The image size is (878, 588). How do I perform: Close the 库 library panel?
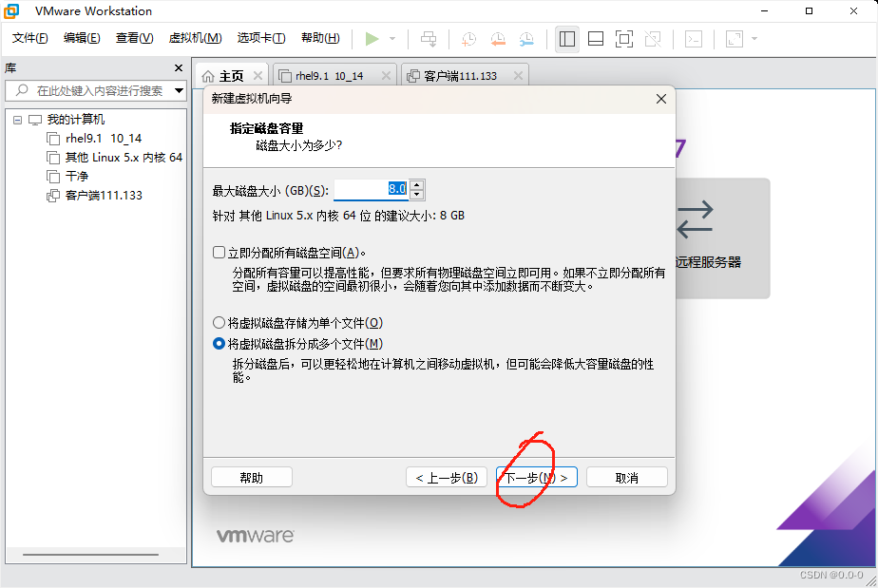[x=179, y=67]
